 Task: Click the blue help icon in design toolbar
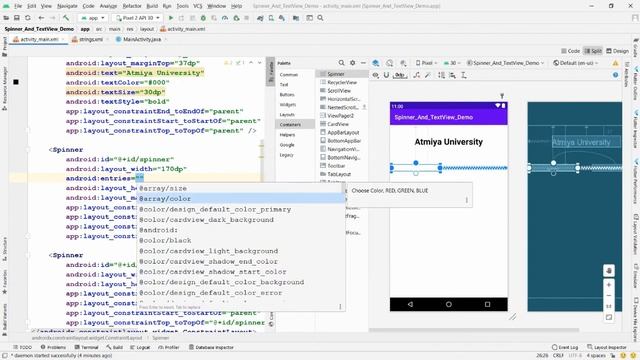(x=616, y=75)
